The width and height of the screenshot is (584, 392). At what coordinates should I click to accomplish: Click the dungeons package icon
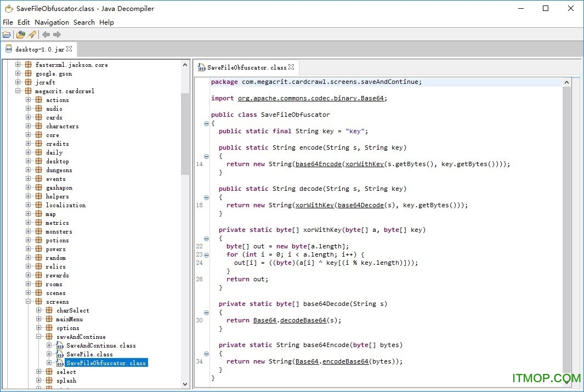[39, 170]
